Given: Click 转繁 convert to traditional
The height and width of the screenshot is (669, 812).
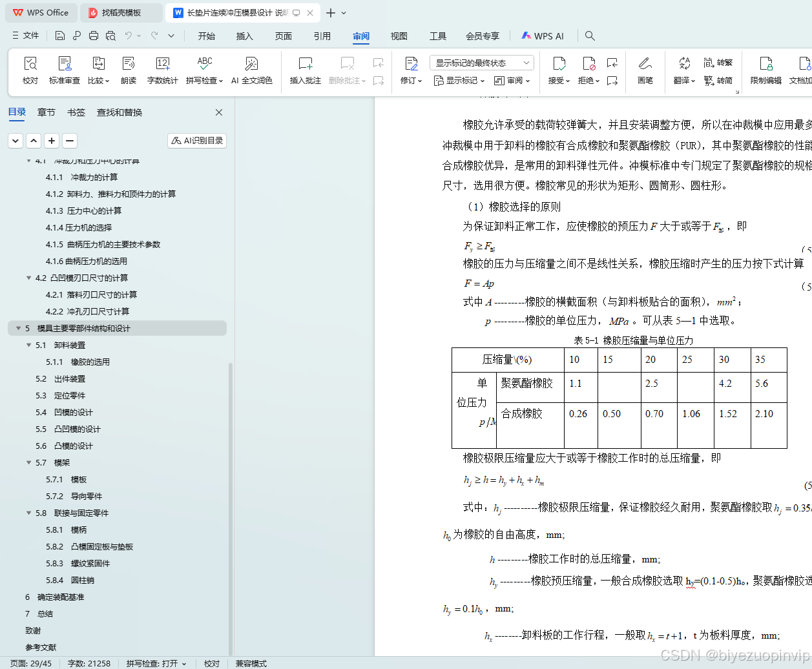Looking at the screenshot, I should tap(718, 63).
